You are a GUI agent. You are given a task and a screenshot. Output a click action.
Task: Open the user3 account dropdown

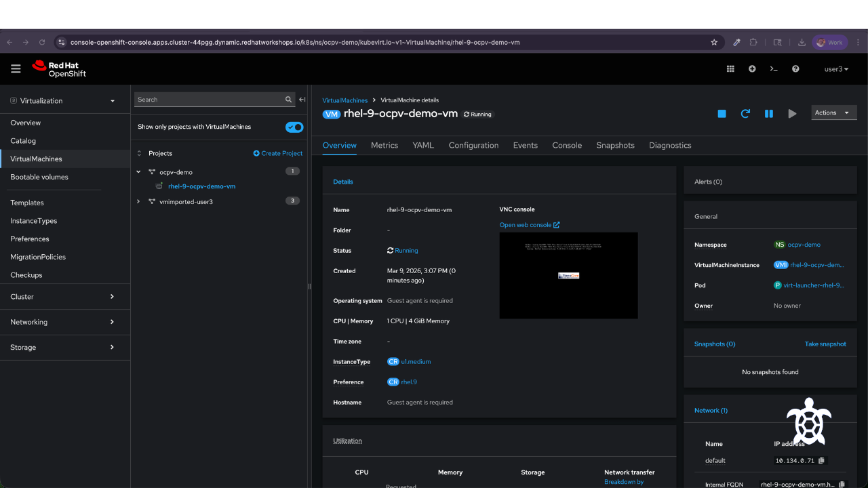(836, 68)
